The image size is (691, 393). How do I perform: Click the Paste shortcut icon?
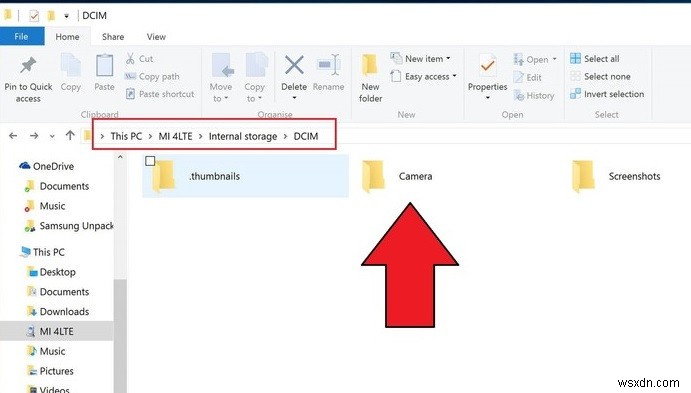click(x=130, y=94)
